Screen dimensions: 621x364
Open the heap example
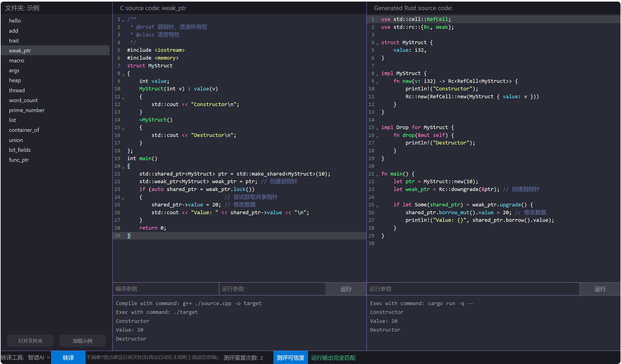[x=55, y=80]
